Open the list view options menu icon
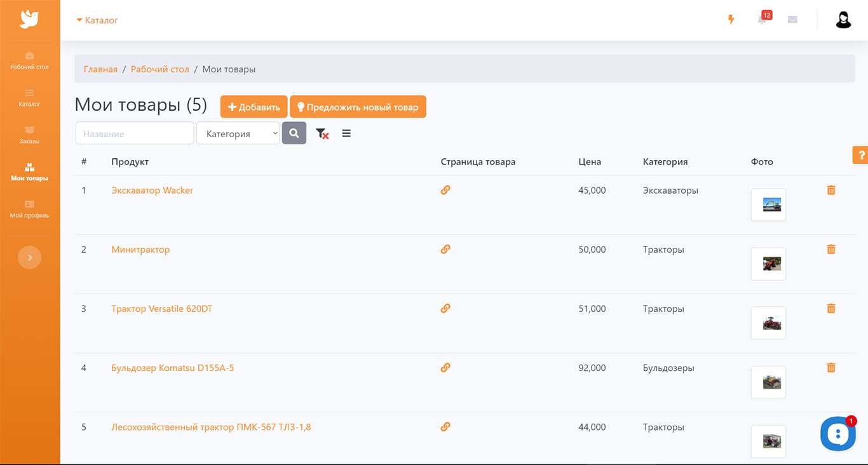Screen dimensions: 868x465 (x=346, y=133)
